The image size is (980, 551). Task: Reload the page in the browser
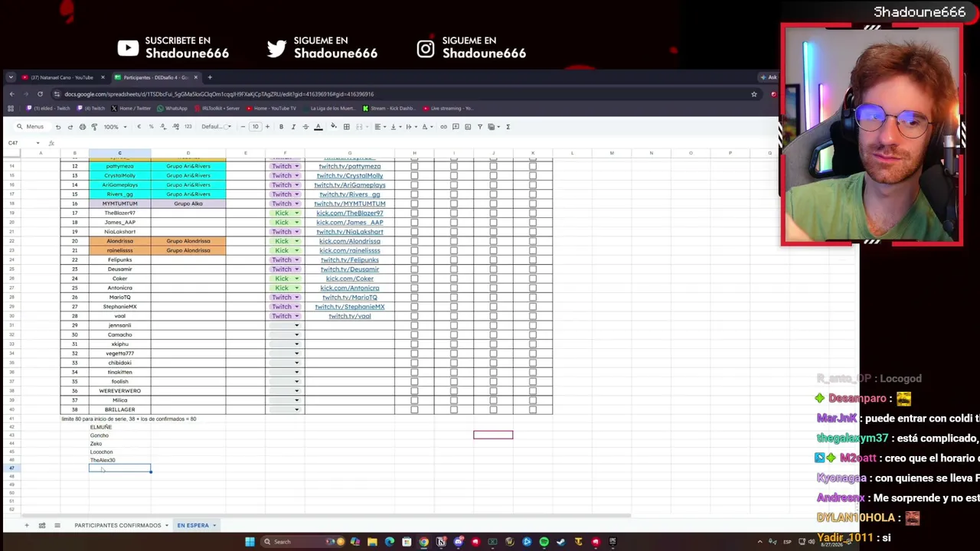[x=40, y=94]
